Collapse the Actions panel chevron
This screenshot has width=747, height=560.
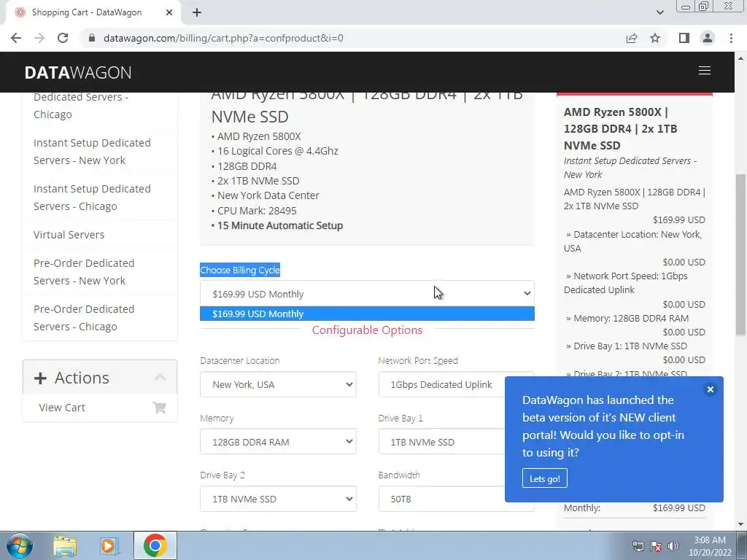pos(160,378)
